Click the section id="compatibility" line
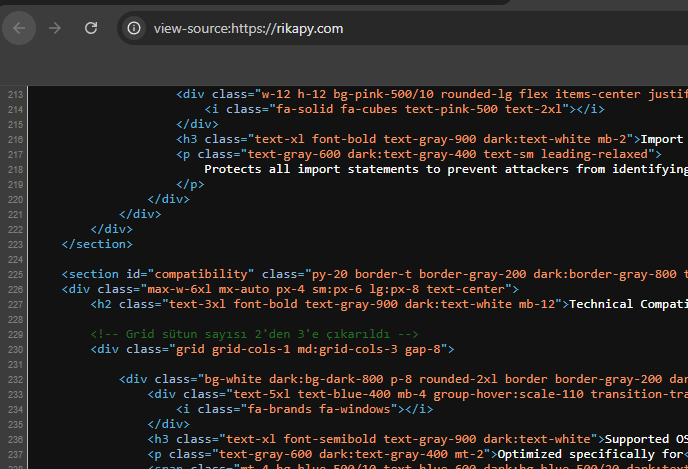 point(374,274)
